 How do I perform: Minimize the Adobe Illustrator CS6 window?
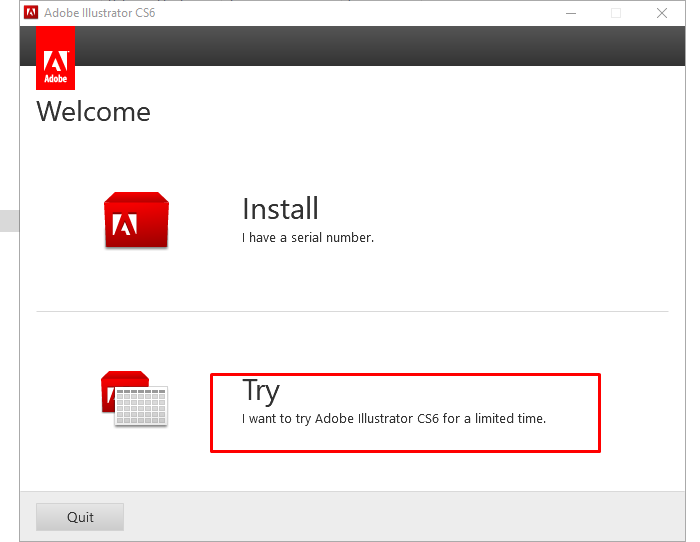pyautogui.click(x=571, y=13)
